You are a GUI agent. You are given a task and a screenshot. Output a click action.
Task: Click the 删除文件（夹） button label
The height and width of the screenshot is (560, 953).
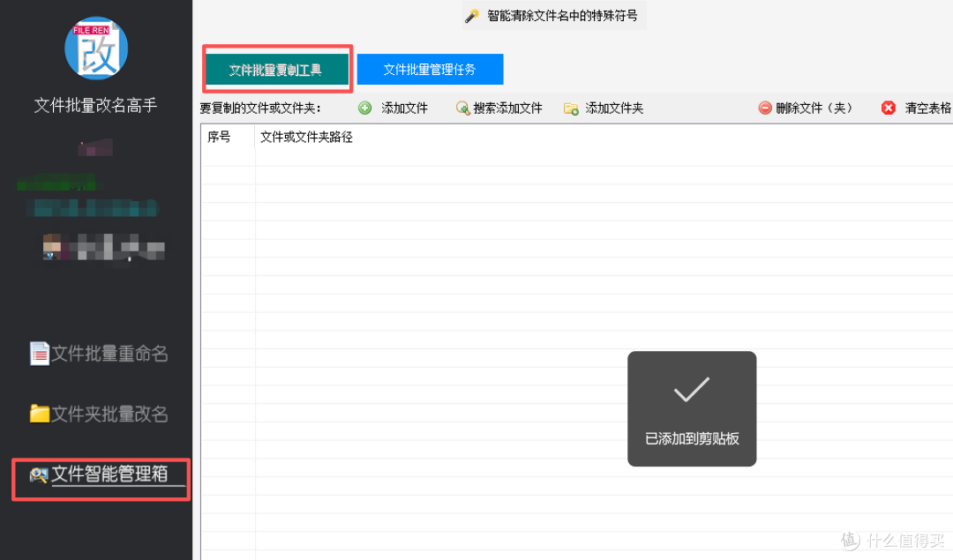[814, 108]
